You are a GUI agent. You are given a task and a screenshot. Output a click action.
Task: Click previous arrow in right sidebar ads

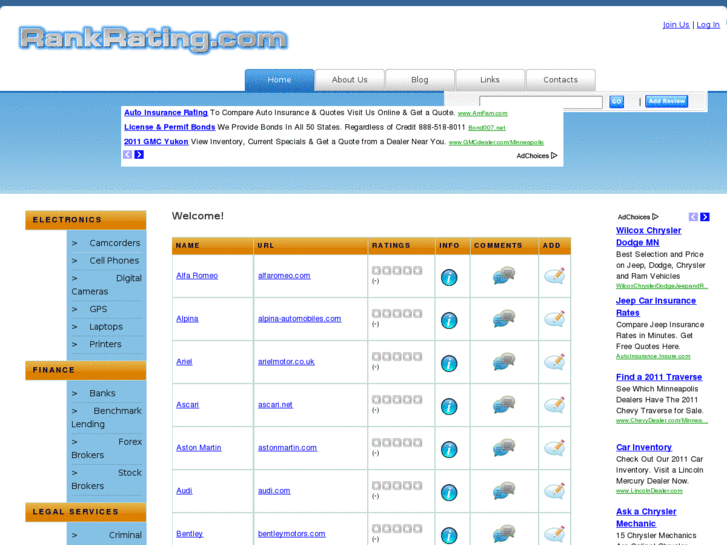pyautogui.click(x=693, y=217)
